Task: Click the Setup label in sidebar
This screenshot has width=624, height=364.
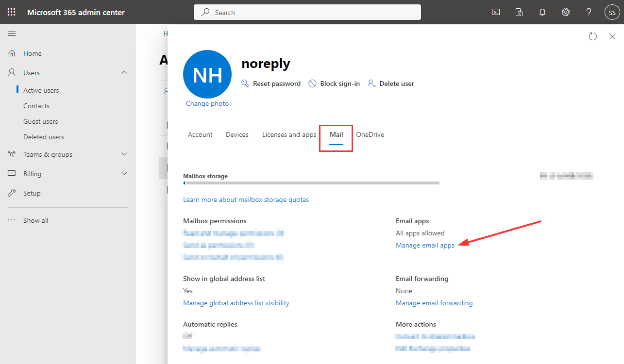Action: tap(32, 193)
